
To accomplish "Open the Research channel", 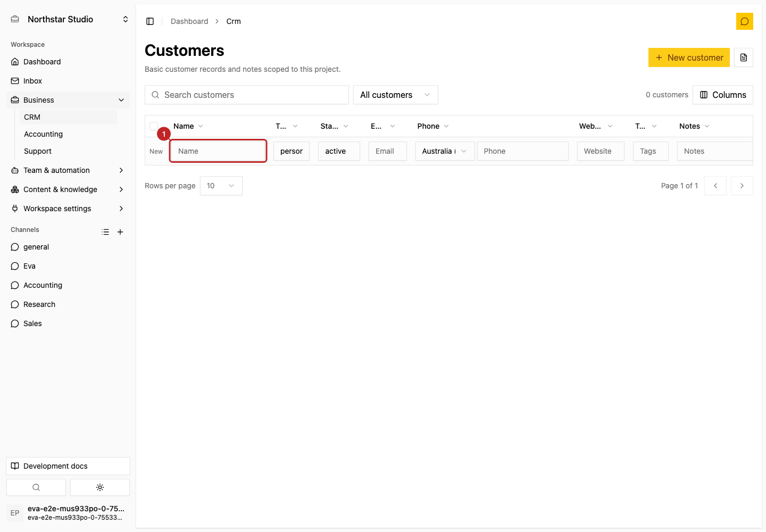I will click(x=68, y=304).
